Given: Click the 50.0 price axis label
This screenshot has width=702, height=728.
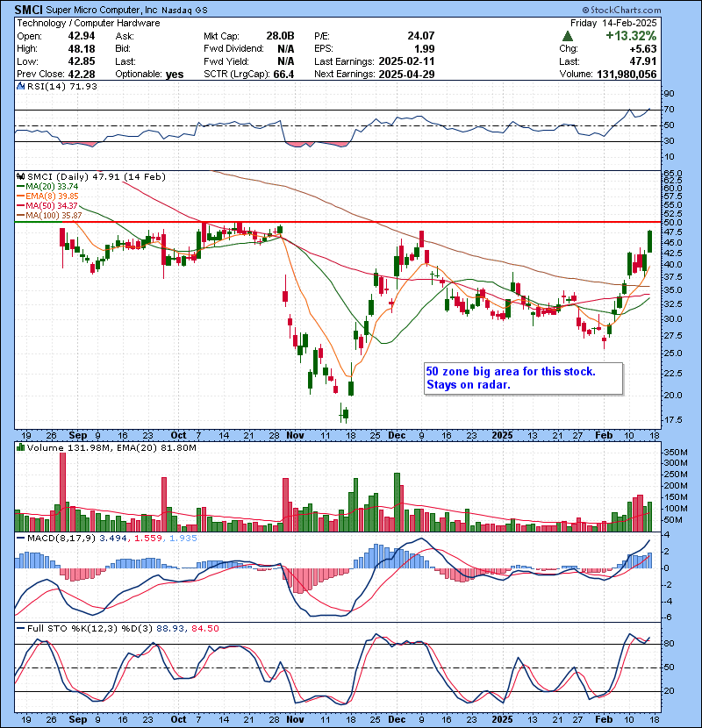Looking at the screenshot, I should (672, 223).
